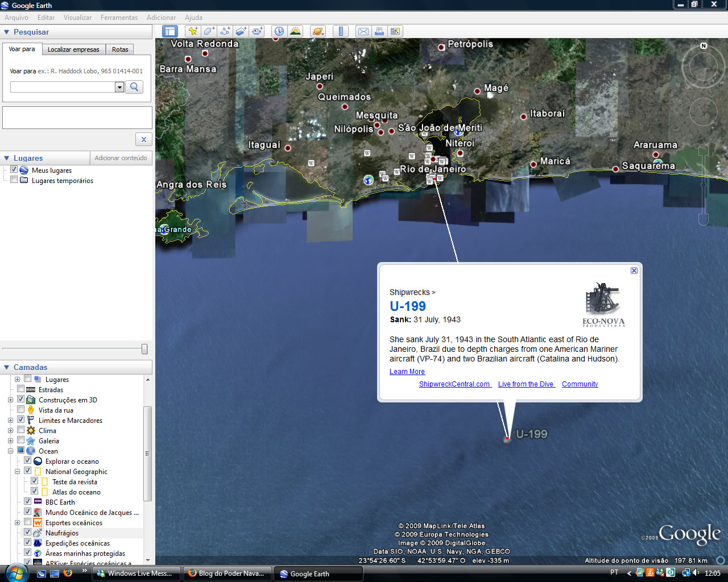
Task: Open the Ajuda menu
Action: tap(193, 18)
